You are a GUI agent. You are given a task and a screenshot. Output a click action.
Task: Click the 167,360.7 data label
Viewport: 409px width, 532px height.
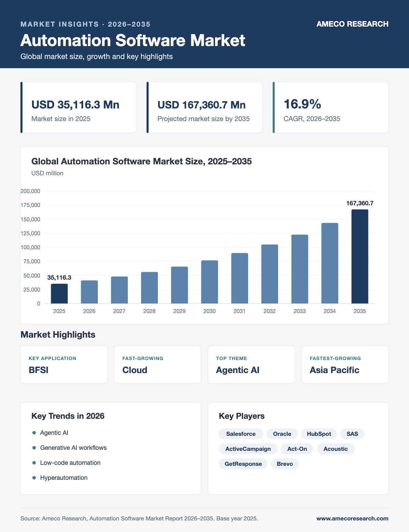(x=360, y=203)
